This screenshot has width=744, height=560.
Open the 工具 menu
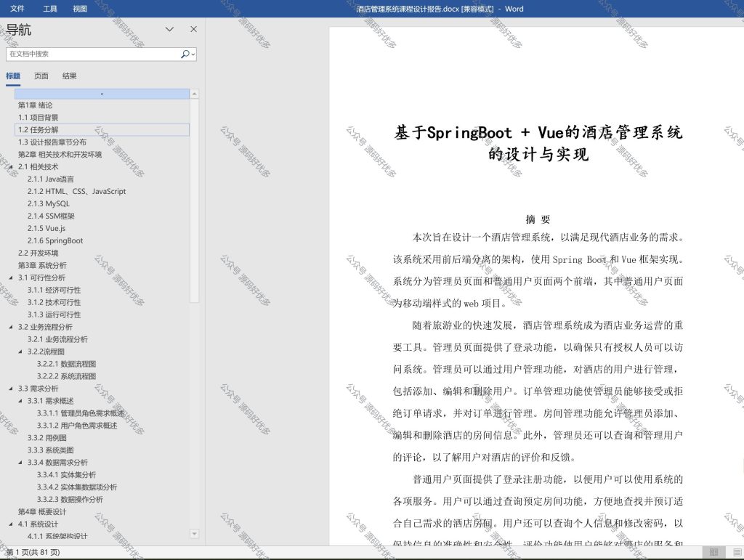point(50,9)
